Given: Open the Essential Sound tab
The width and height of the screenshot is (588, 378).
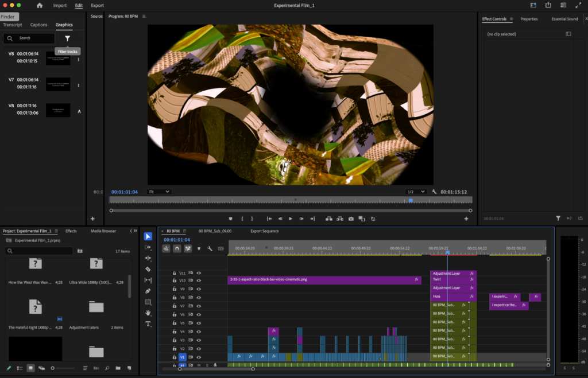Looking at the screenshot, I should 564,19.
